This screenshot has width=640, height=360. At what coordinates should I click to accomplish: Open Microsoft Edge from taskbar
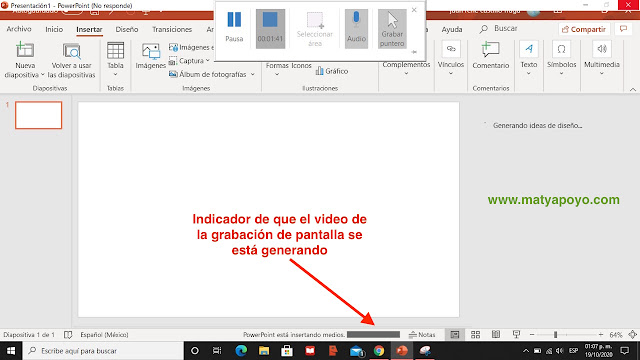point(241,351)
